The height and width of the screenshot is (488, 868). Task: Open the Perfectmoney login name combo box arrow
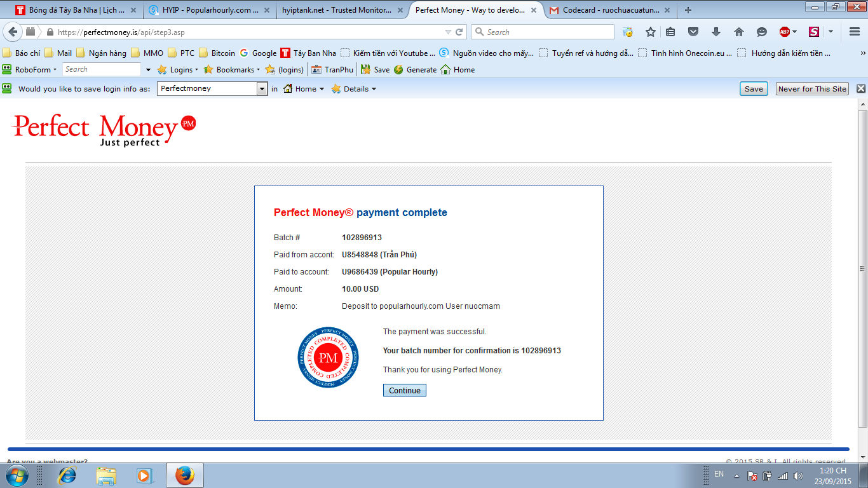click(262, 89)
